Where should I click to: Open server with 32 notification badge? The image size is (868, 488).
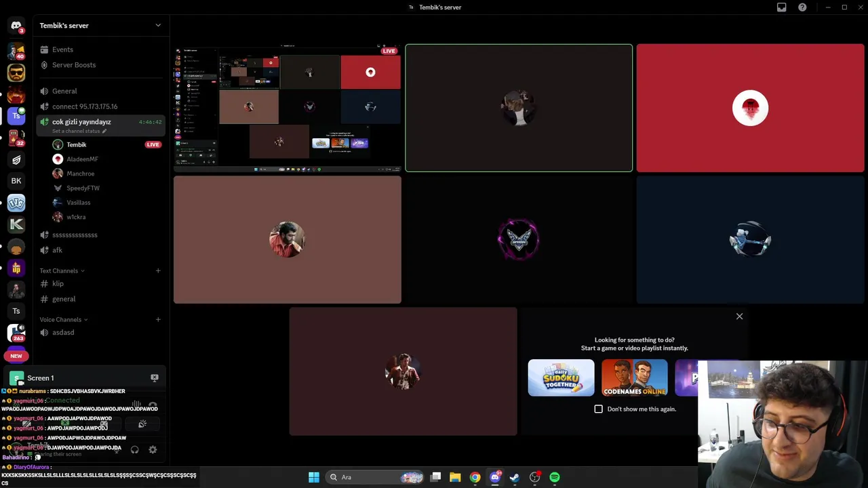[16, 138]
